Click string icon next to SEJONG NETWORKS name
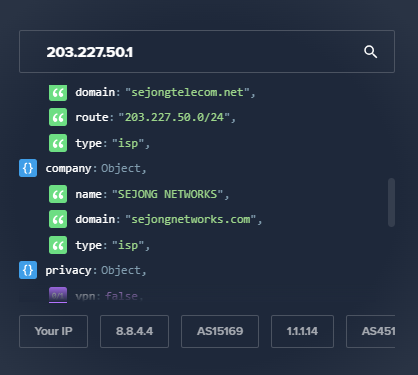The height and width of the screenshot is (375, 418). (x=58, y=194)
